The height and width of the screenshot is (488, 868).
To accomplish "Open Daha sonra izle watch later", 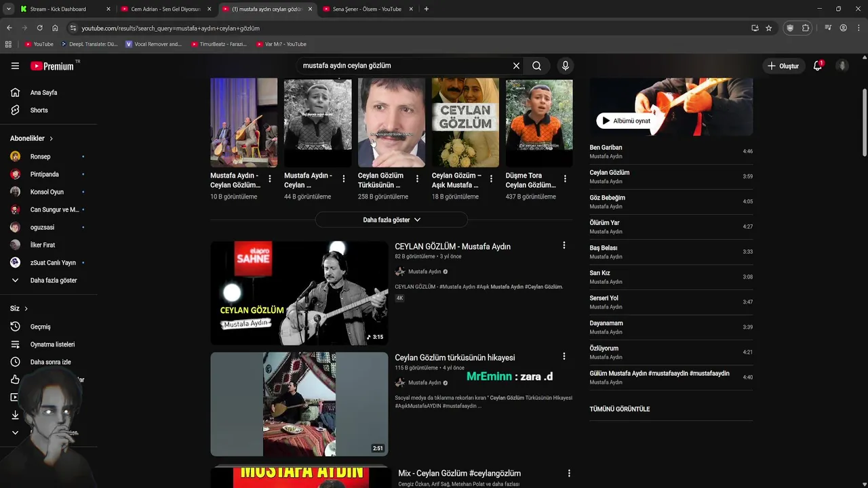I will [49, 362].
